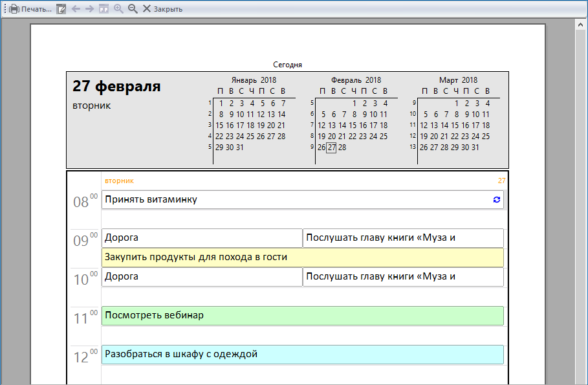This screenshot has width=588, height=385.
Task: Click the toolbar grip handle
Action: (x=5, y=8)
